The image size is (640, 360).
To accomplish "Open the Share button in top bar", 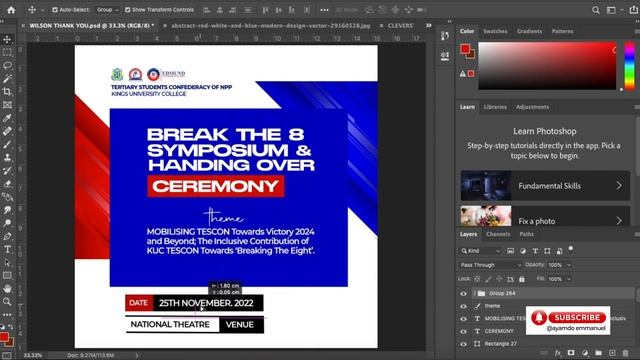I will [634, 10].
